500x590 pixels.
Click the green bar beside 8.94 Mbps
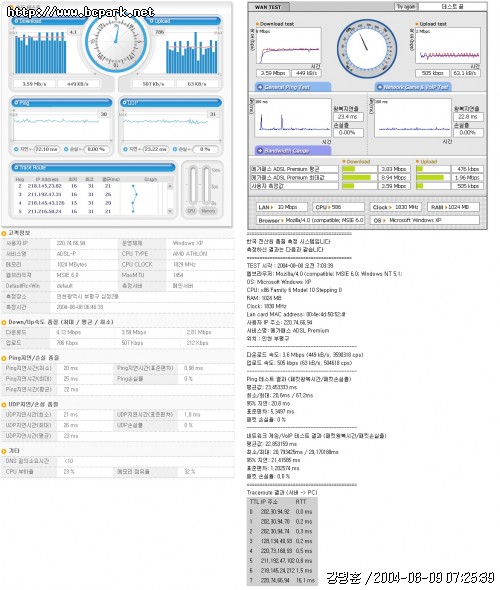pos(357,178)
